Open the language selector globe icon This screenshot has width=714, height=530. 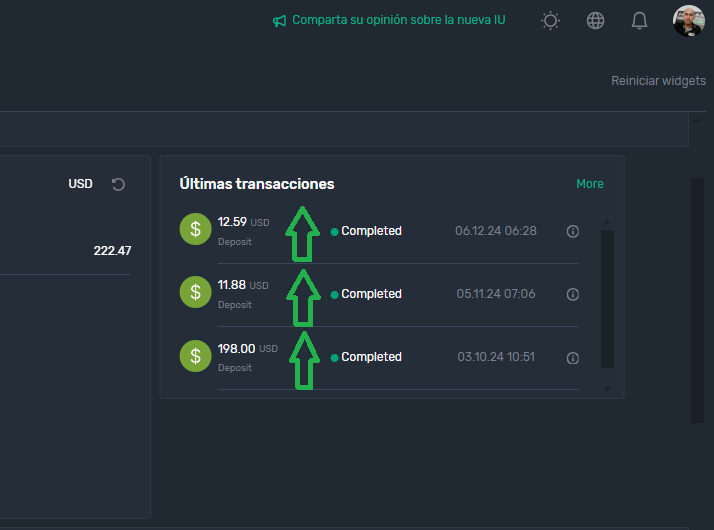click(x=596, y=21)
